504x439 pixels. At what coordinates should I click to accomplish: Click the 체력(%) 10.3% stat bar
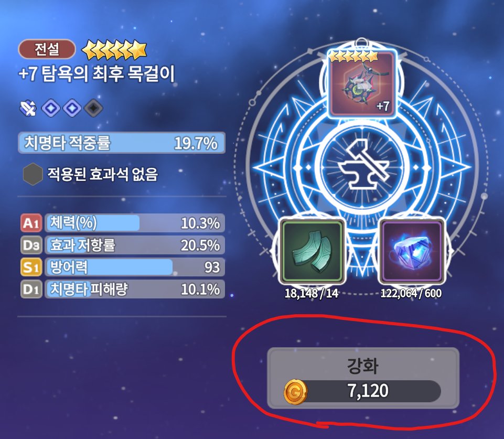coord(135,223)
